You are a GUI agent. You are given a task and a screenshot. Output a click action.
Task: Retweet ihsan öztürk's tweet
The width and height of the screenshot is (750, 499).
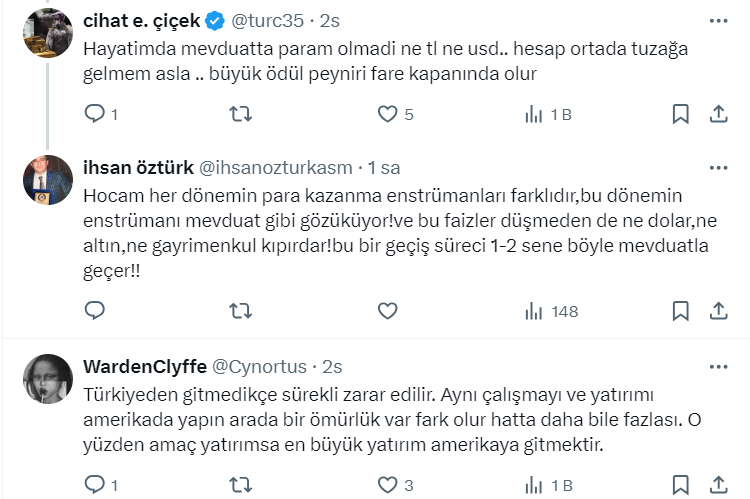[241, 311]
